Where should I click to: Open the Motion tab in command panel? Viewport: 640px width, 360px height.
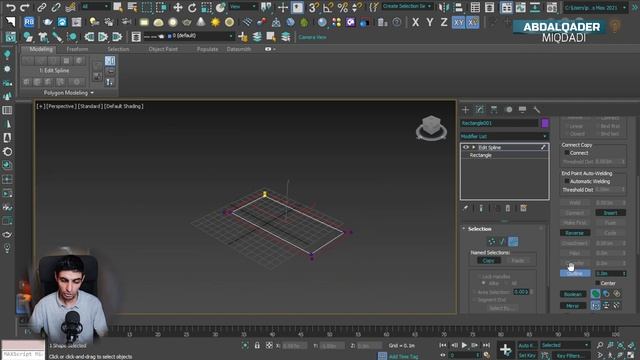(509, 109)
